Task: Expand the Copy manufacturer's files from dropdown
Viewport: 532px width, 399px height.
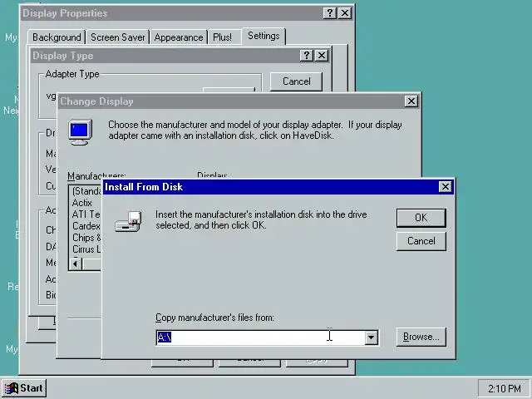Action: click(x=372, y=337)
